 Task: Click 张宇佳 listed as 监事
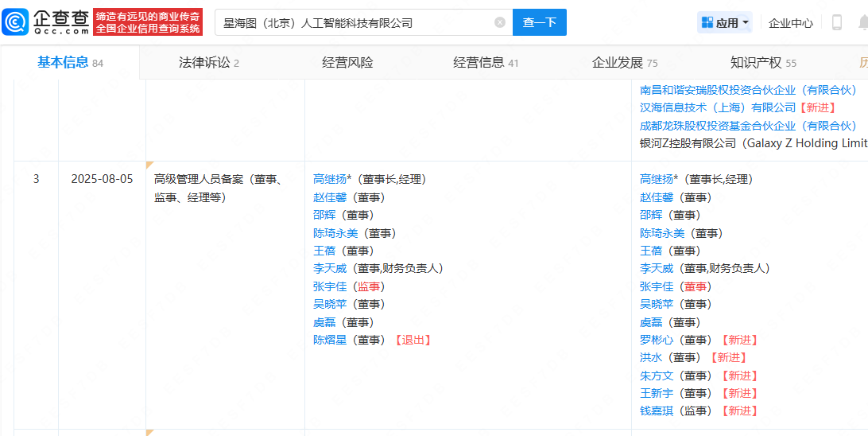pyautogui.click(x=330, y=286)
